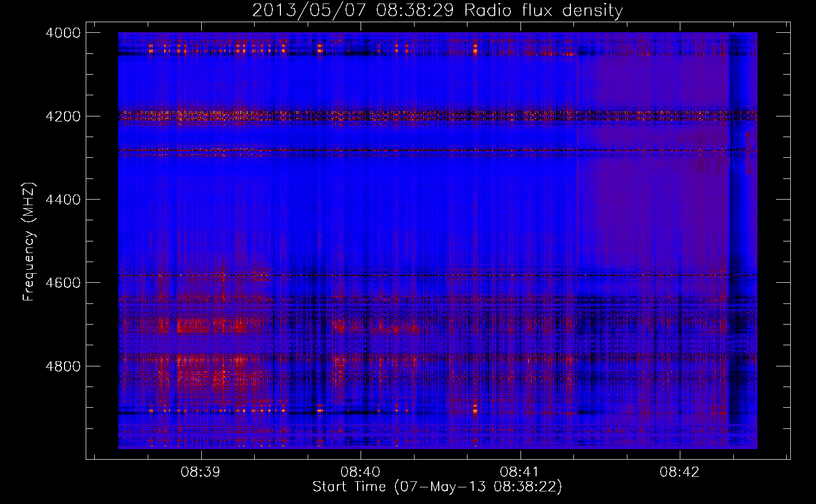The image size is (816, 504).
Task: Select the 4400 frequency axis label
Action: click(x=63, y=200)
